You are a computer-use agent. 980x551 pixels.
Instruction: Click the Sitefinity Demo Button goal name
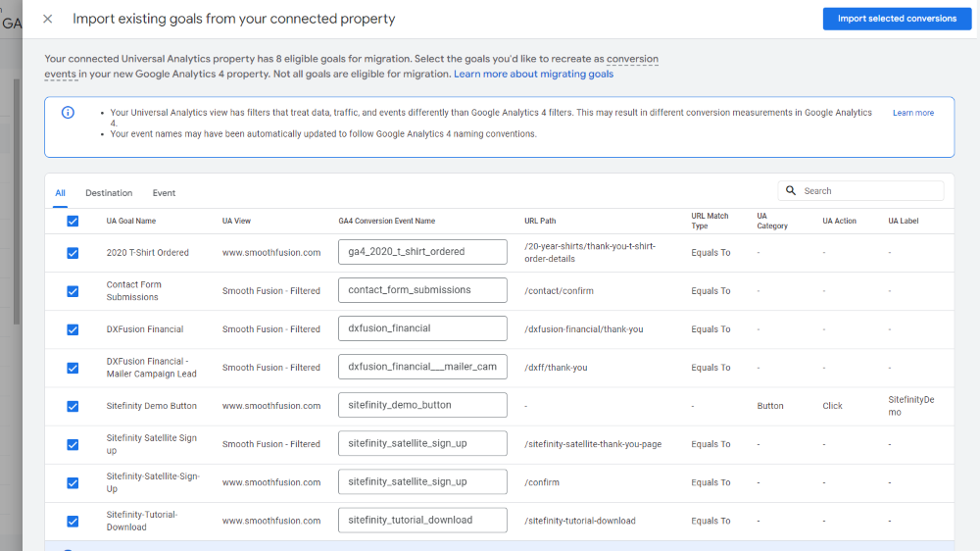point(151,406)
